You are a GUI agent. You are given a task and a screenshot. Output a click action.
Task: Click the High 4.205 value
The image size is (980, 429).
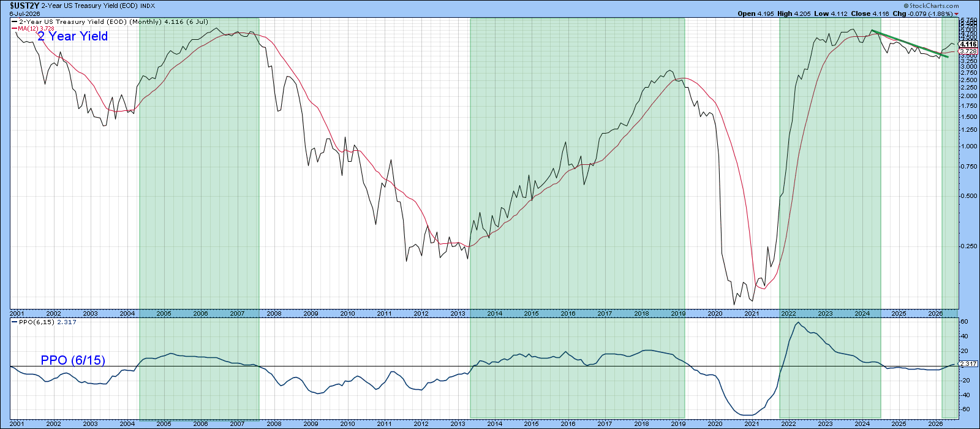point(796,13)
